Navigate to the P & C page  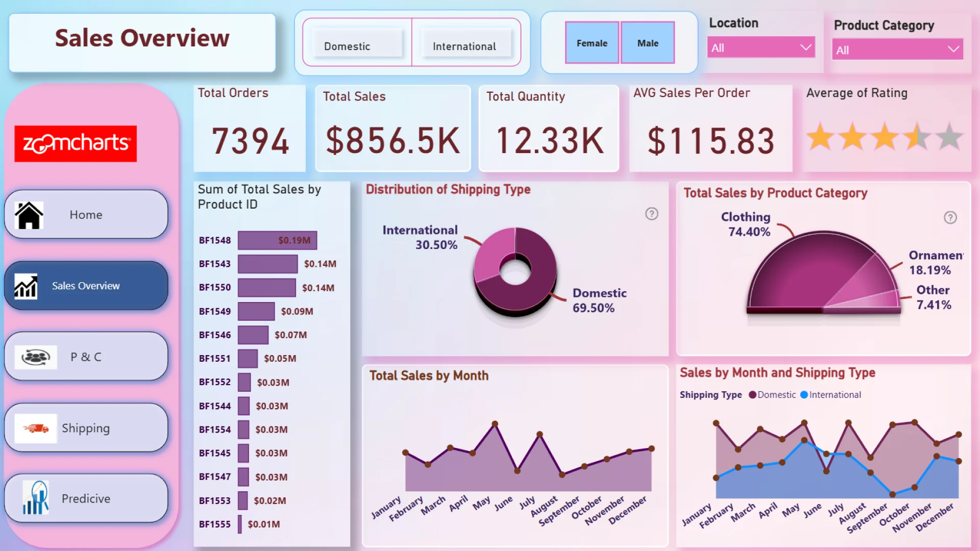pos(86,357)
